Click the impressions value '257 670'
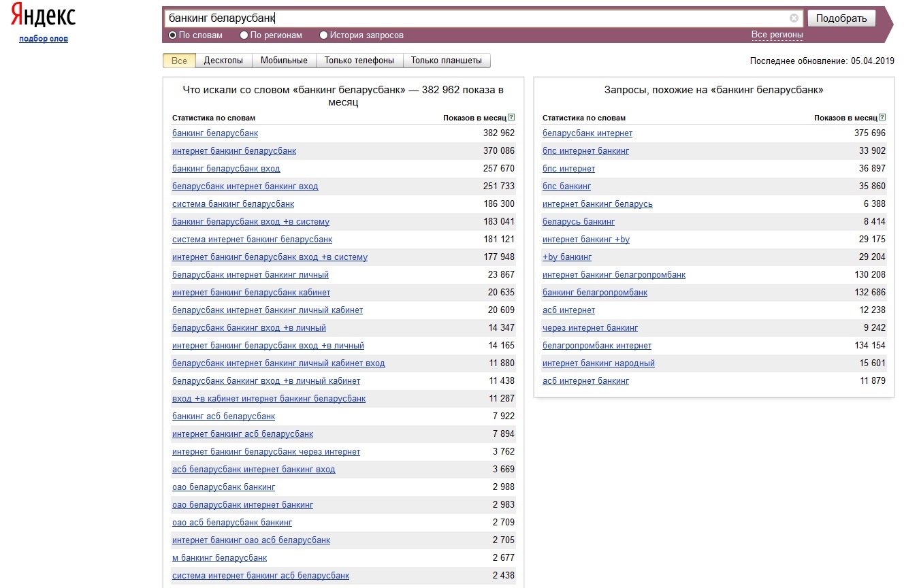 [499, 169]
